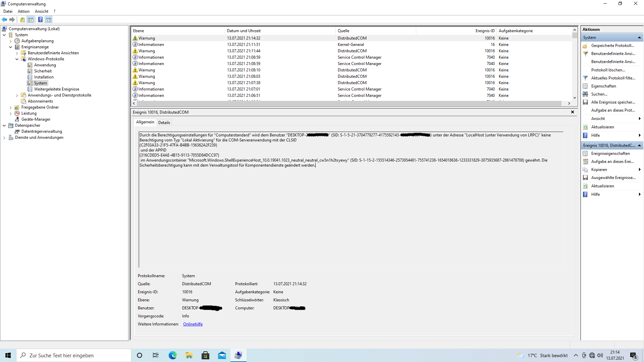This screenshot has width=644, height=362.
Task: Collapse the Windows-Protokolle tree node
Action: (x=17, y=59)
